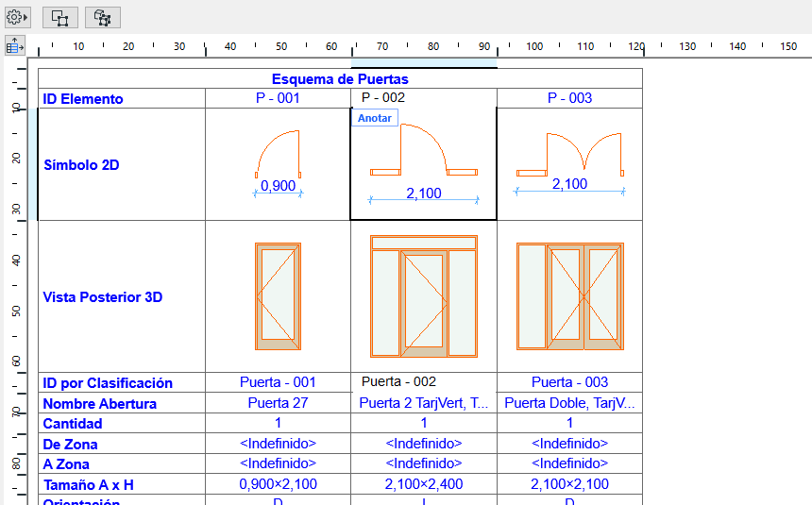Select cell 0,900×2,100

click(x=279, y=484)
